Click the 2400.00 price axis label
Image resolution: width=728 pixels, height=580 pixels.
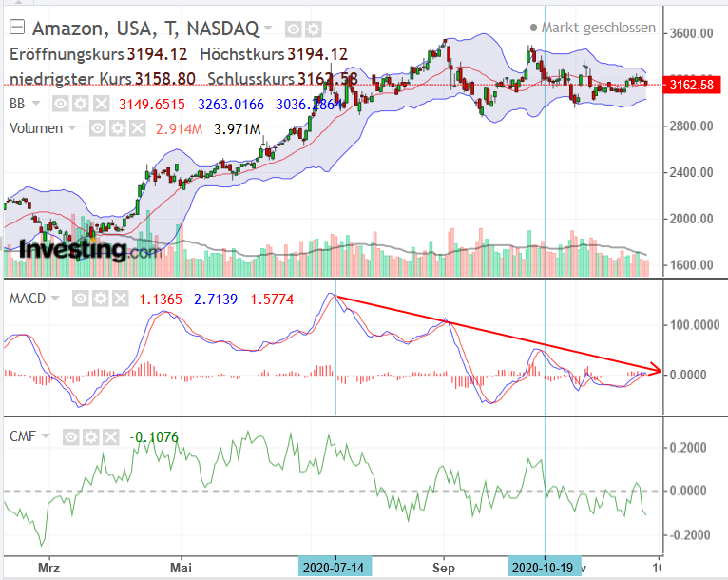pyautogui.click(x=691, y=172)
